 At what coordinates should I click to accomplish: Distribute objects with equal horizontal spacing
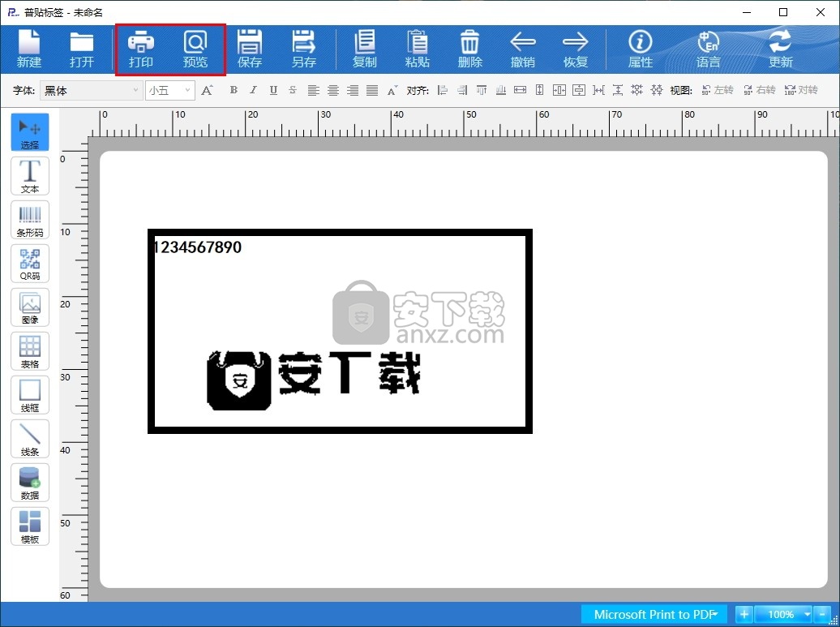tap(598, 90)
